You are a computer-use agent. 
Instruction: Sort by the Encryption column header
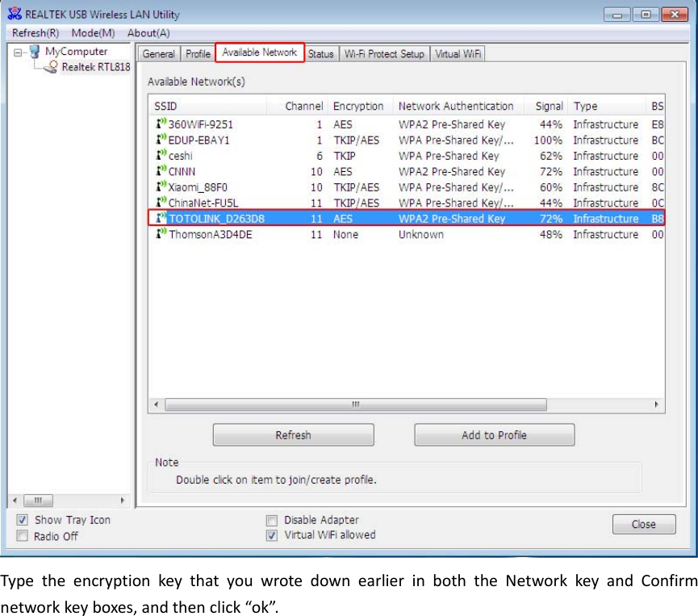361,106
